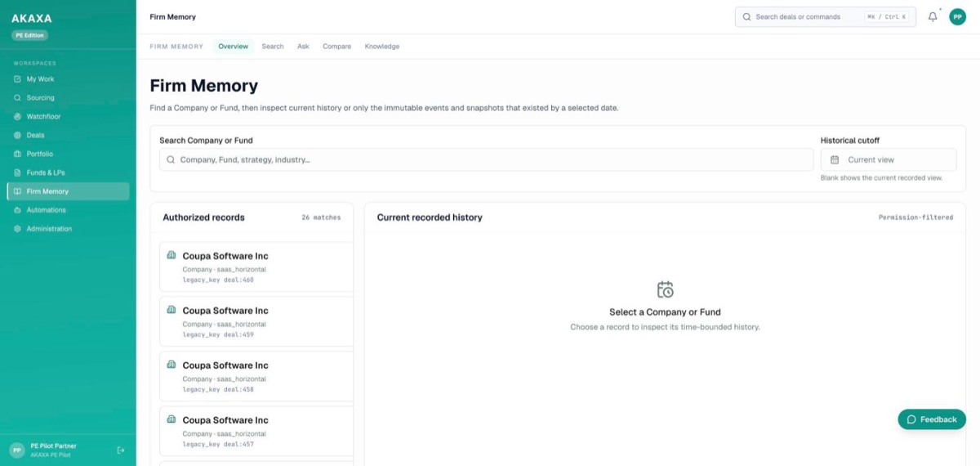Viewport: 980px width, 466px height.
Task: Open the Administration gear icon
Action: pyautogui.click(x=18, y=229)
